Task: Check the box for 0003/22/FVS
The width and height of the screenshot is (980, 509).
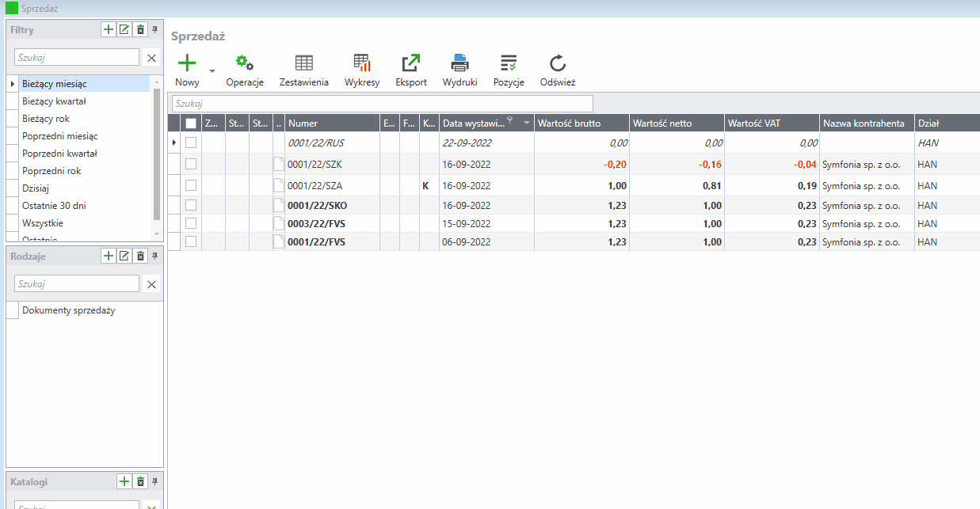Action: 190,224
